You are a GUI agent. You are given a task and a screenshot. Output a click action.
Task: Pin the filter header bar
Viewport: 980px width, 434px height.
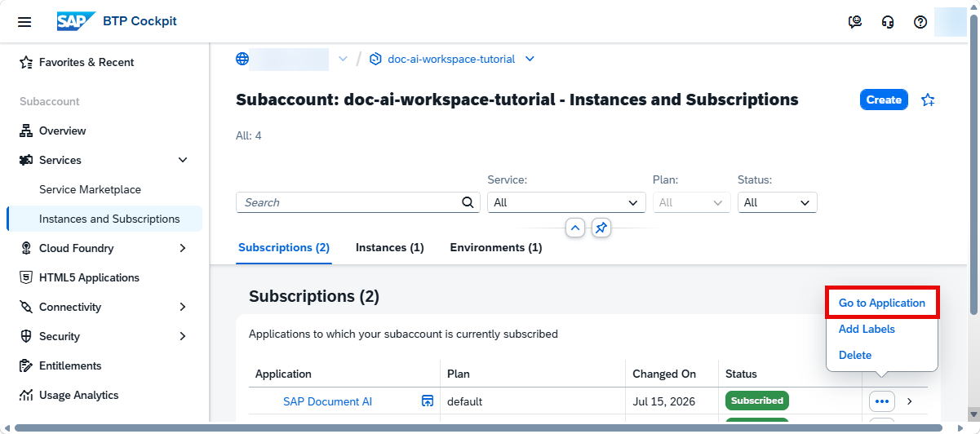601,228
